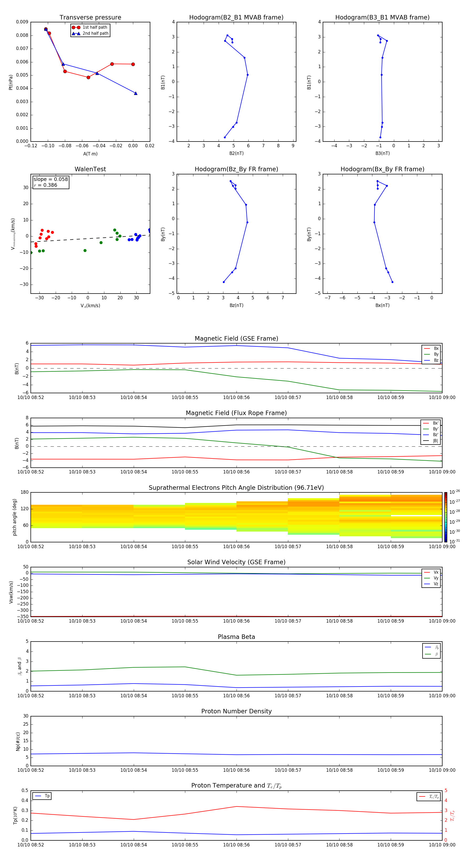Select the 'r = 0.386' annotation

pos(45,185)
